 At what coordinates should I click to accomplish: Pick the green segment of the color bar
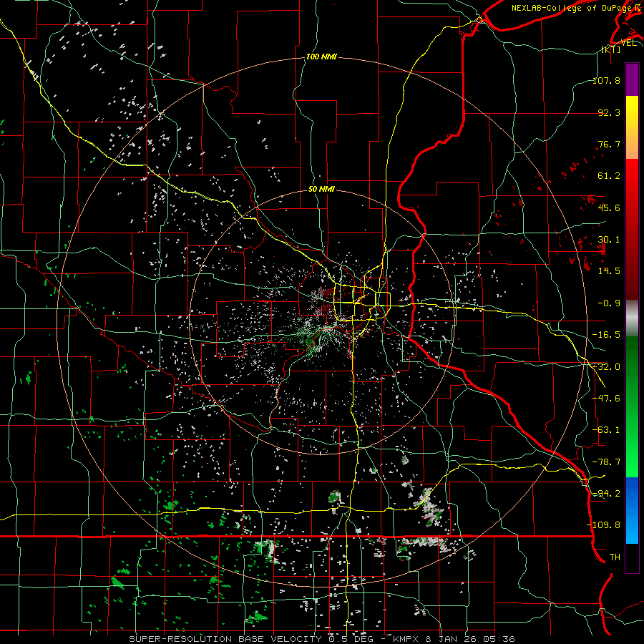[632, 406]
